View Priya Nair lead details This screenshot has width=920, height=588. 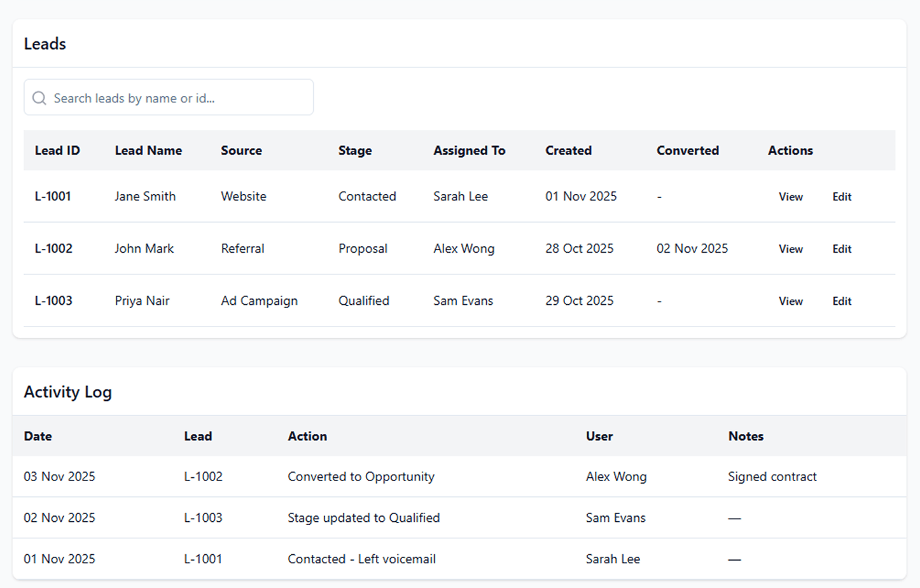(x=790, y=301)
